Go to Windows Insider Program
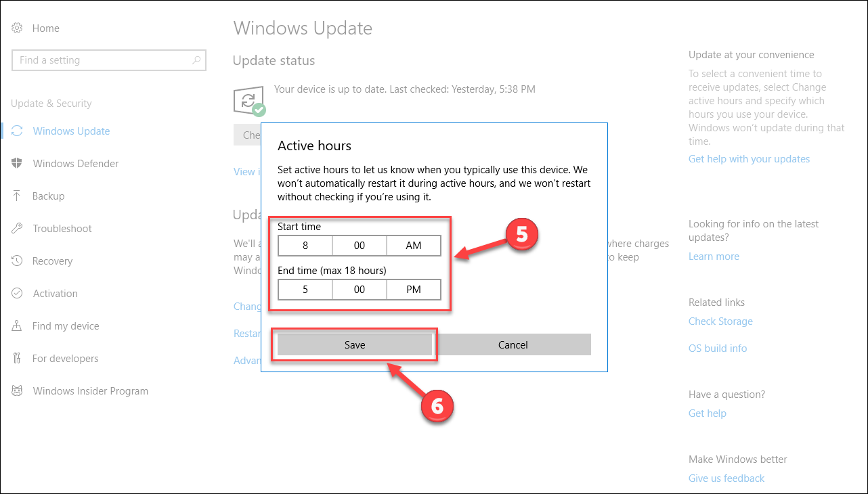This screenshot has width=868, height=494. click(91, 391)
